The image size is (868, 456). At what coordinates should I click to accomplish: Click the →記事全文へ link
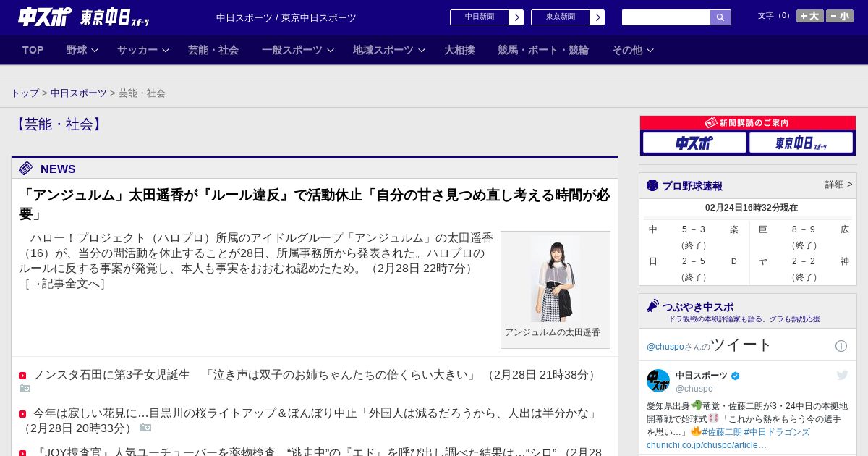click(65, 284)
